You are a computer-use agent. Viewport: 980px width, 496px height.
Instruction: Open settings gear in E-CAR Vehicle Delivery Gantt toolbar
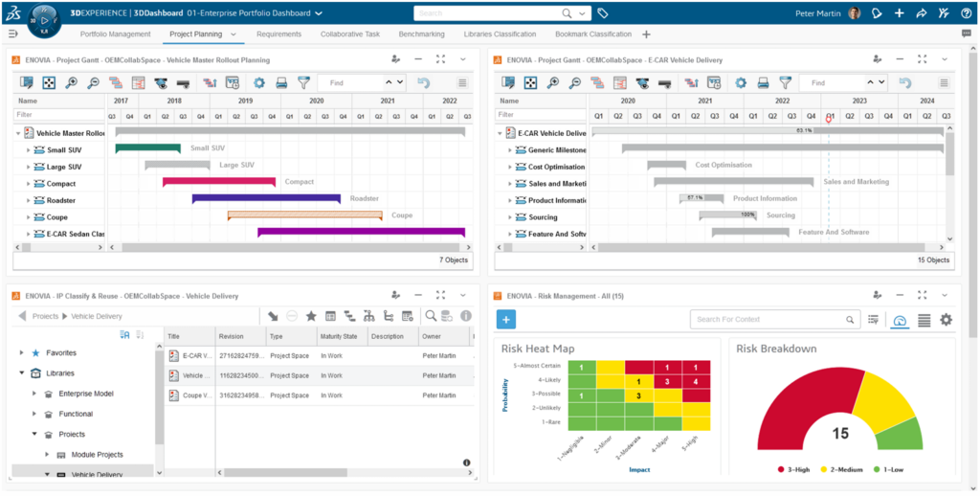pyautogui.click(x=739, y=83)
